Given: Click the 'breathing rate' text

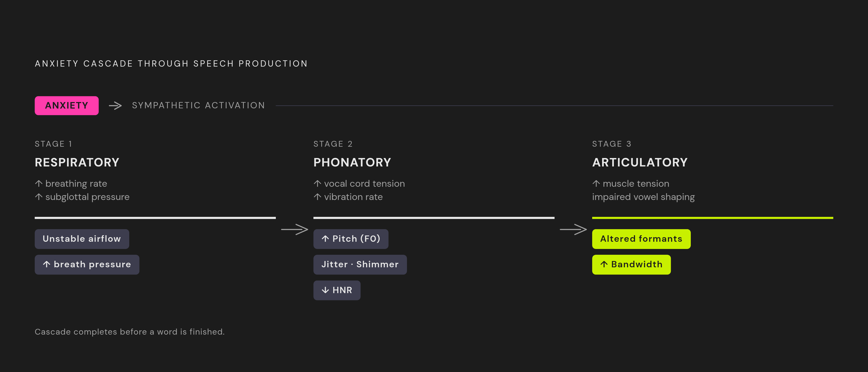Looking at the screenshot, I should (x=76, y=184).
